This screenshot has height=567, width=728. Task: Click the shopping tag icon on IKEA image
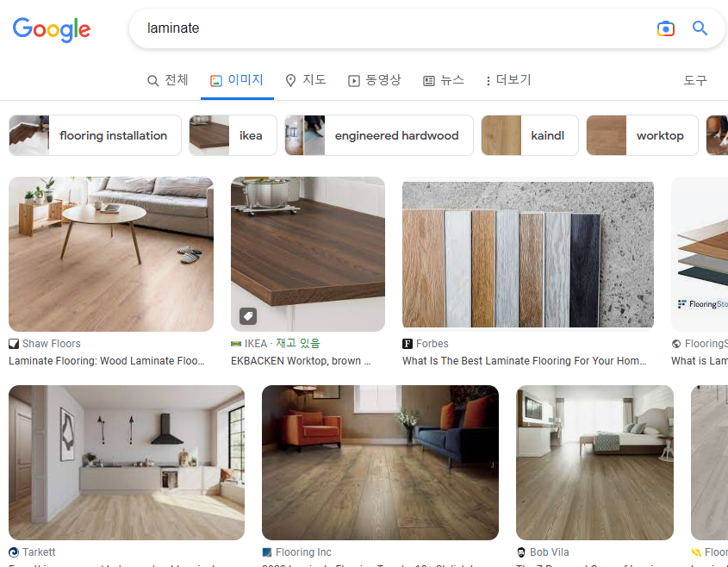248,316
